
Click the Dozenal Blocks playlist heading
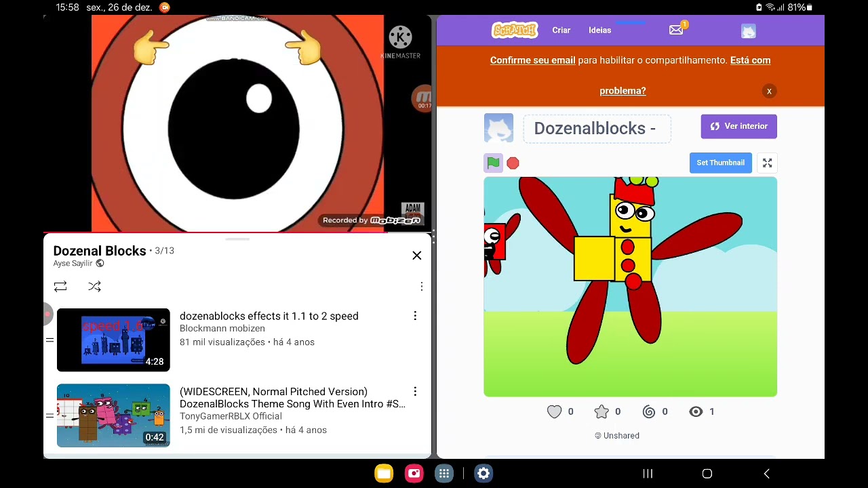[100, 251]
